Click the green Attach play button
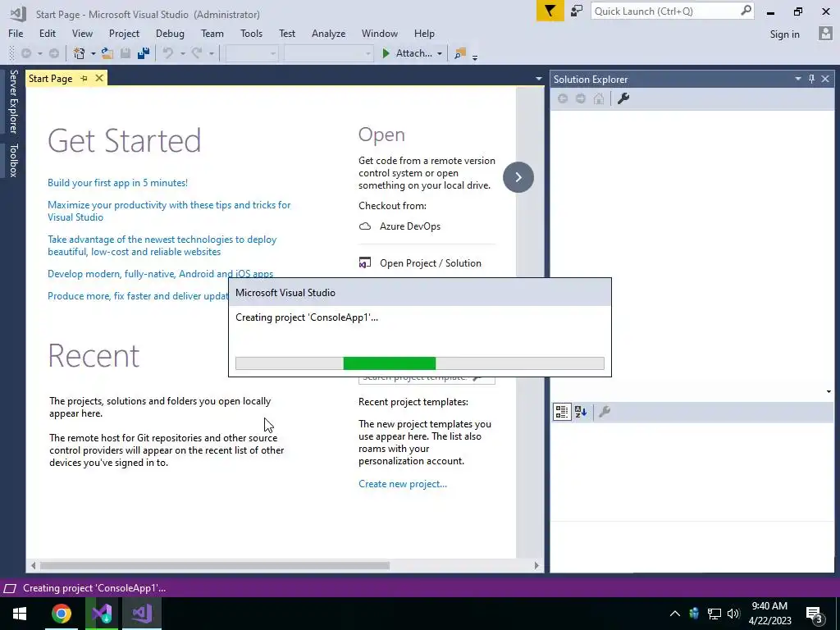Image resolution: width=840 pixels, height=630 pixels. tap(386, 53)
